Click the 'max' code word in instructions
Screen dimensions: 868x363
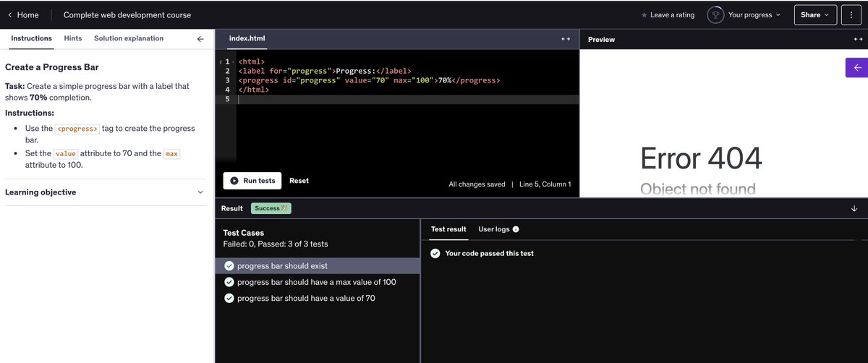[171, 153]
